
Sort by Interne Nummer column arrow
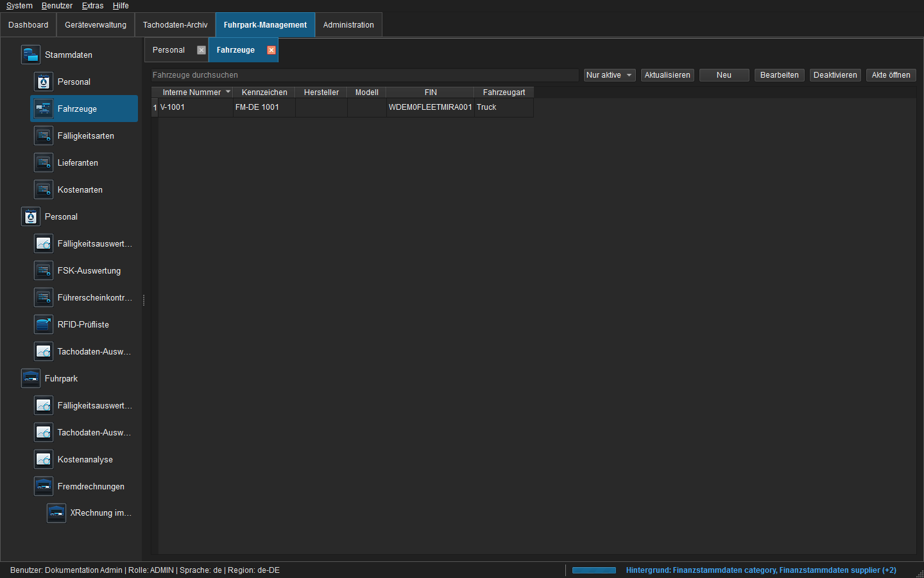point(228,92)
